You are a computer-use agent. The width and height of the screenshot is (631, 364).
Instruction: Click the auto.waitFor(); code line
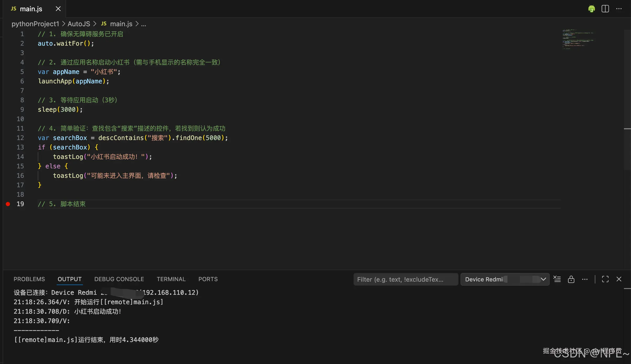click(x=66, y=43)
